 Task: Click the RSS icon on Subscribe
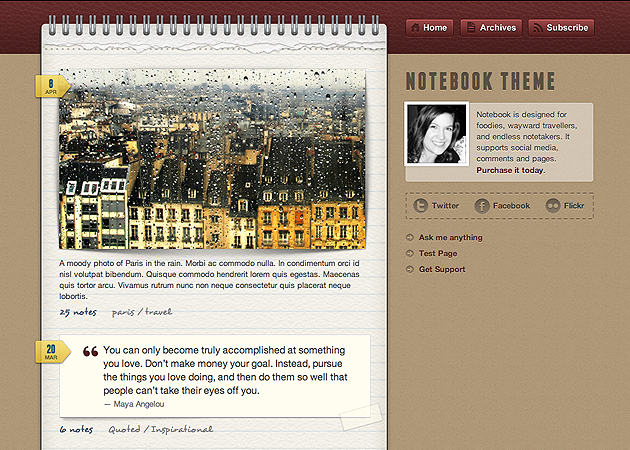click(537, 28)
